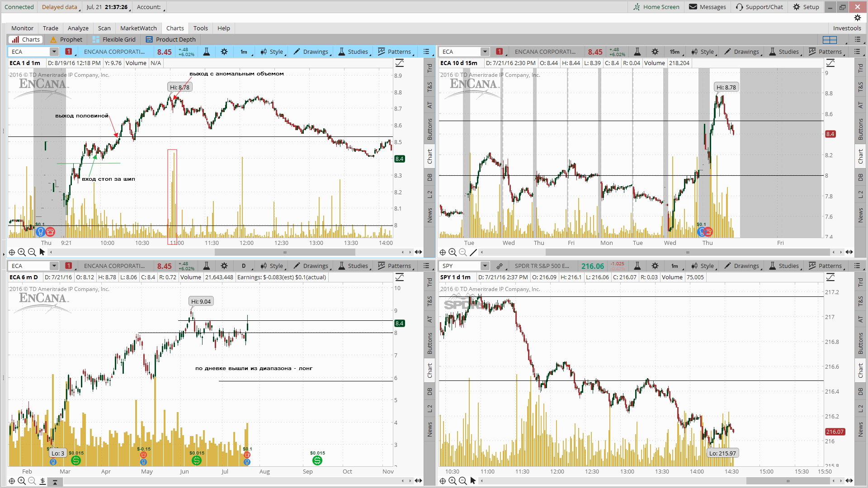Viewport: 868px width, 488px height.
Task: Open the hamburger menu at far right of Charts subtab row
Action: 858,40
